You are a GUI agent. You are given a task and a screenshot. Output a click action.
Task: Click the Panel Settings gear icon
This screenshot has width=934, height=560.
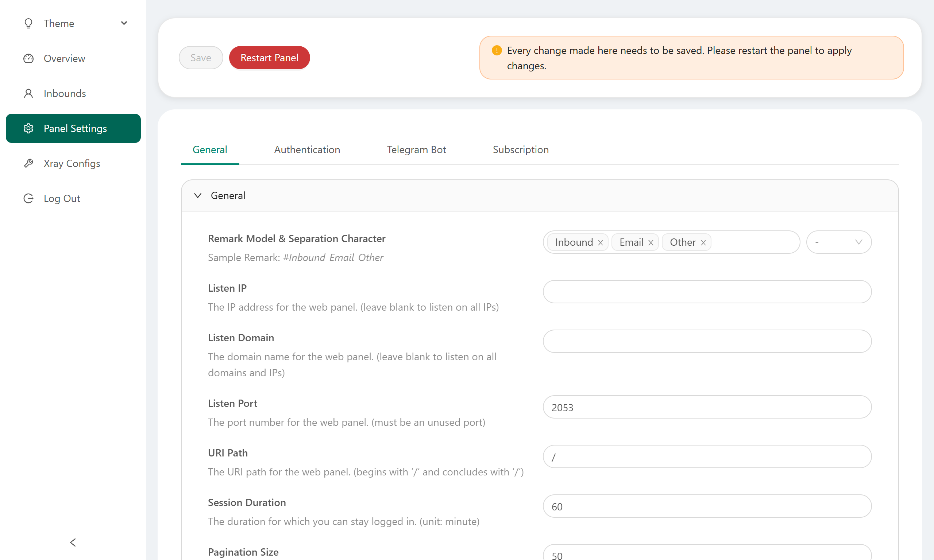point(28,128)
